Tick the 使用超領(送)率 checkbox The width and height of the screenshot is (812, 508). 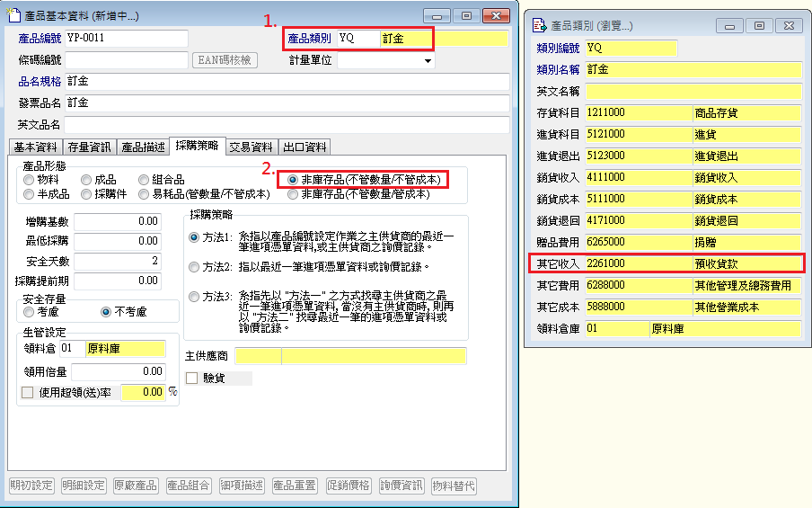pyautogui.click(x=27, y=392)
